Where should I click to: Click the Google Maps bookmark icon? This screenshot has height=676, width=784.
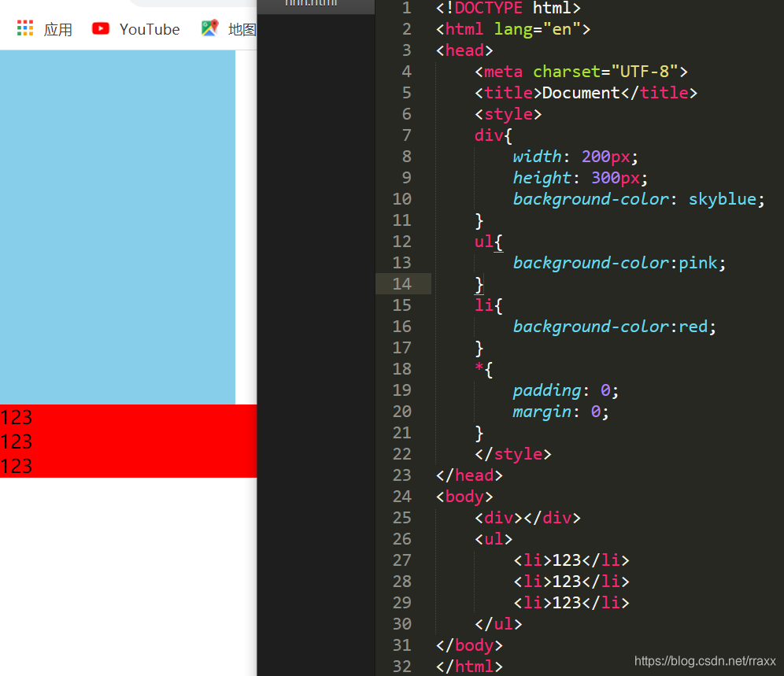(x=210, y=28)
